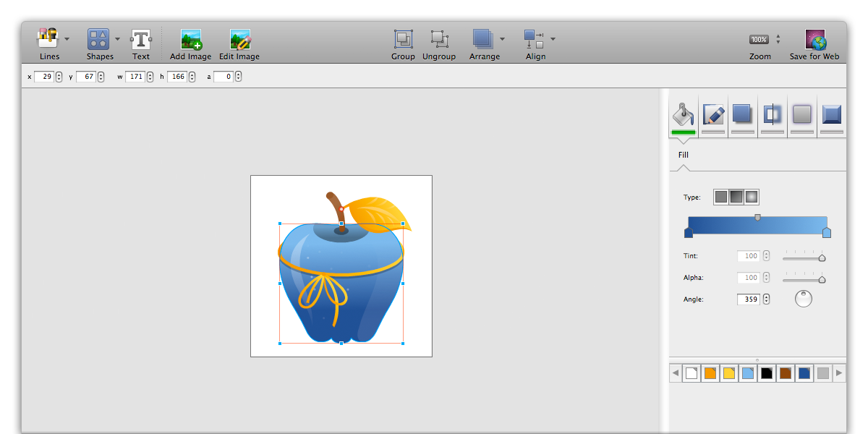Pick the orange color swatch
Screen dimensions: 868x434
click(x=710, y=373)
